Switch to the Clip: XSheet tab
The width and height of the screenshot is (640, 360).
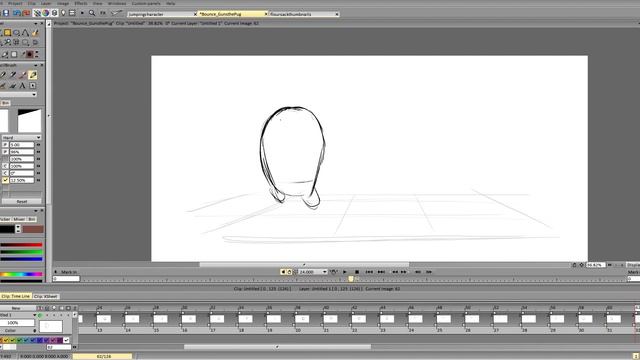click(46, 296)
